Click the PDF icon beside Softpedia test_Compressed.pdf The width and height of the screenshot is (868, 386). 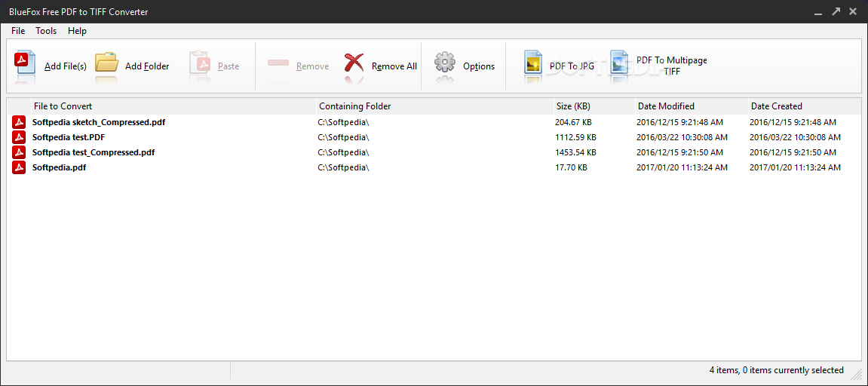click(x=20, y=152)
